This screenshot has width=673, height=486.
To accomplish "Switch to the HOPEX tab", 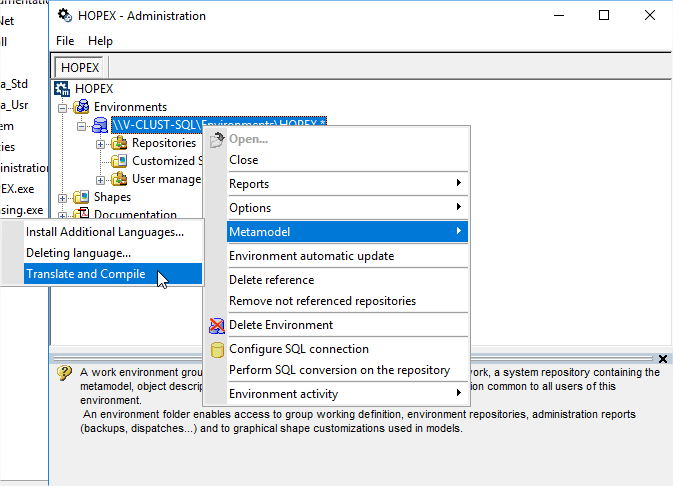I will (x=80, y=67).
